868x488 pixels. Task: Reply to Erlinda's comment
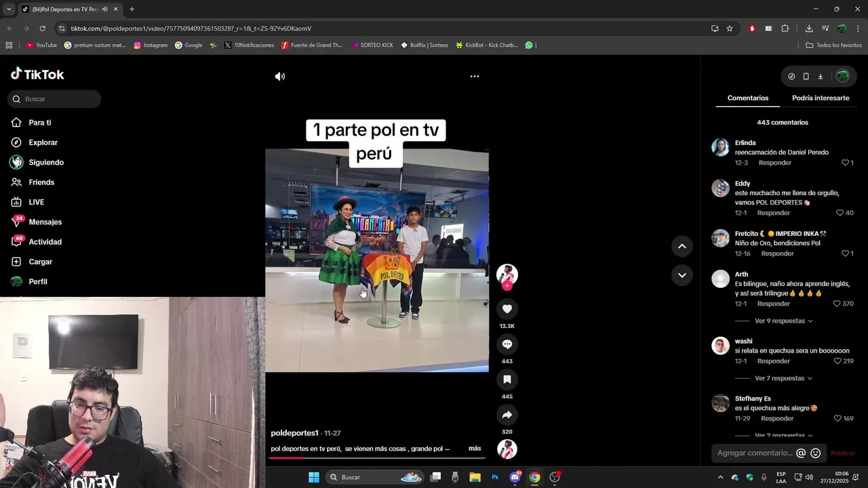[x=775, y=163]
